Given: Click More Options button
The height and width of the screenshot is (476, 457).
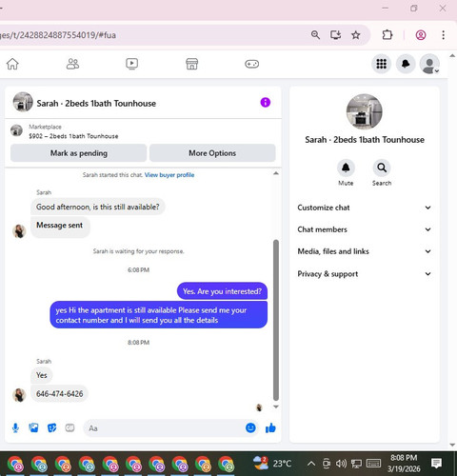Looking at the screenshot, I should tap(212, 153).
